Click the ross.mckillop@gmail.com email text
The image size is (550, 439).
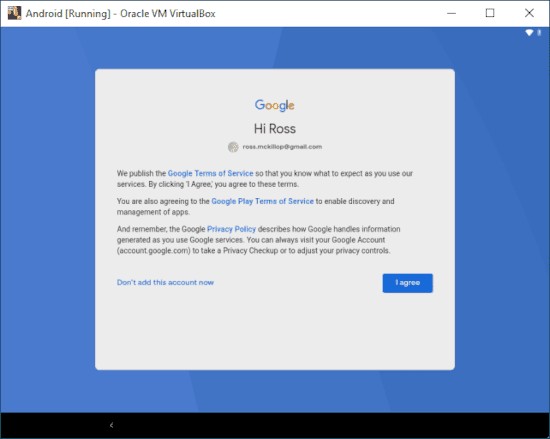(x=282, y=147)
